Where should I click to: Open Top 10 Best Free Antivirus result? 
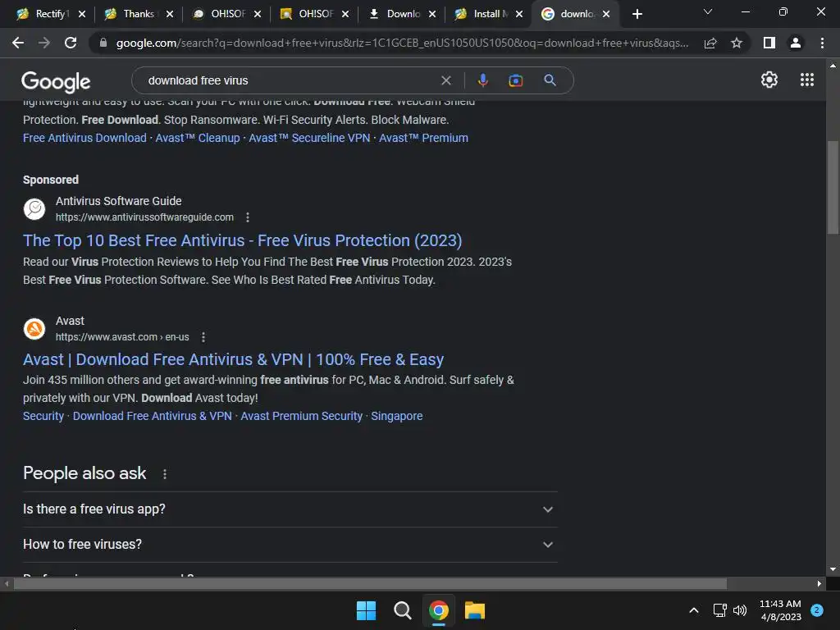[243, 240]
